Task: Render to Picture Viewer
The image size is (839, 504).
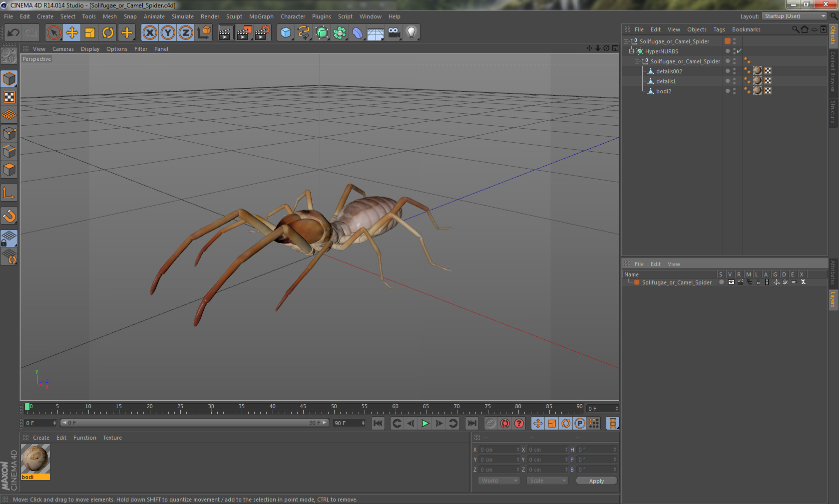Action: pos(244,33)
